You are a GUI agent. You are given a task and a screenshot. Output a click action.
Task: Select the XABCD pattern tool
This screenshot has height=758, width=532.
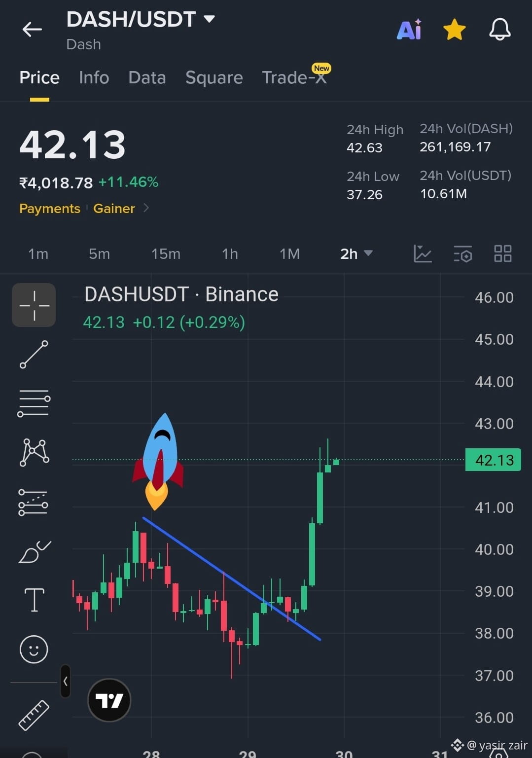pos(34,452)
